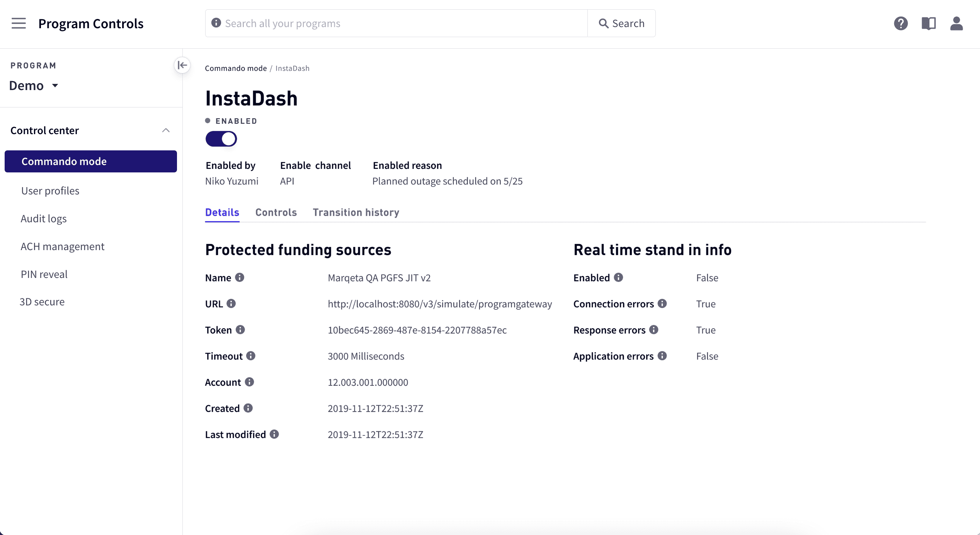
Task: Open the hamburger navigation menu
Action: click(x=19, y=23)
